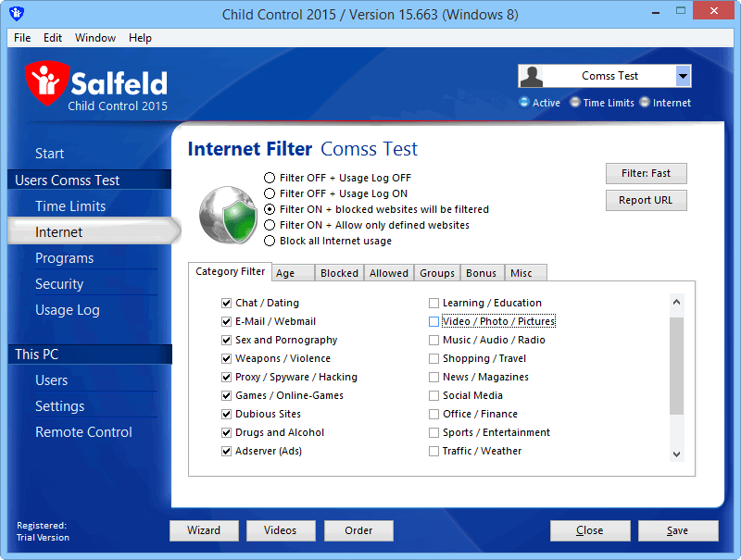Open Time Limits in sidebar
The width and height of the screenshot is (741, 560).
pyautogui.click(x=70, y=206)
